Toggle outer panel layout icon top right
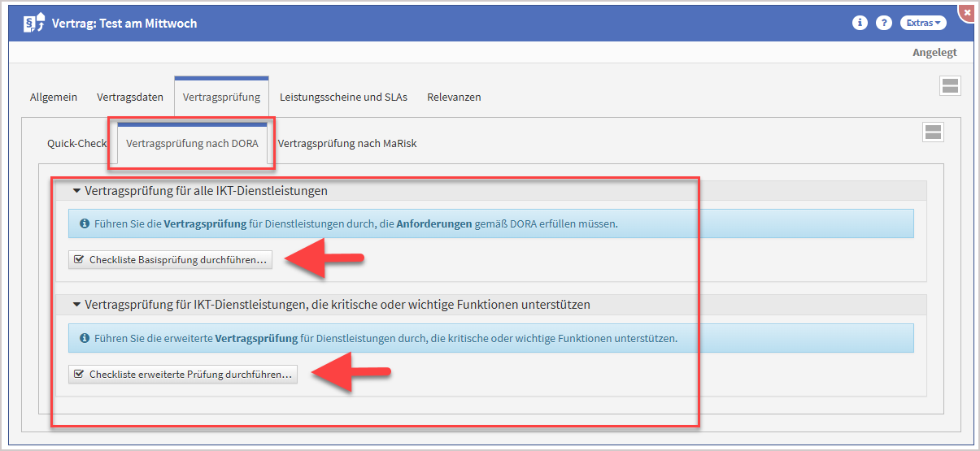Image resolution: width=980 pixels, height=451 pixels. pos(950,86)
